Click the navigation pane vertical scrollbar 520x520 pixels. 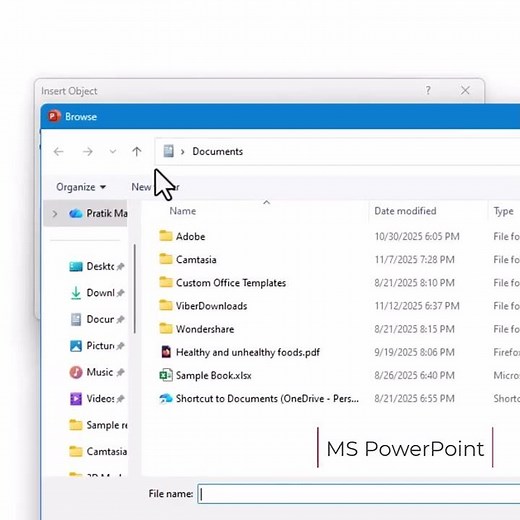(135, 289)
